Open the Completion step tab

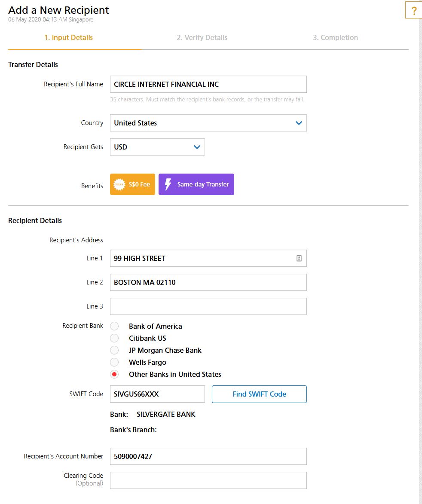click(x=335, y=38)
